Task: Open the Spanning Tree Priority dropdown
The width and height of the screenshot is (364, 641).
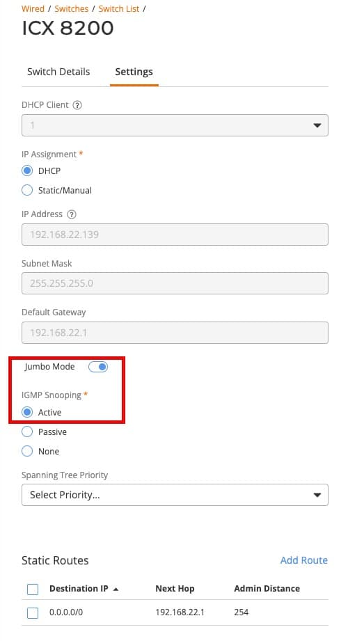Action: click(175, 495)
